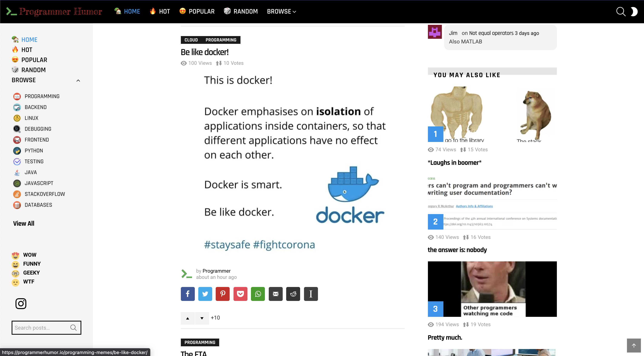Screen dimensions: 644x356
Task: Click View All categories link
Action: pos(23,223)
